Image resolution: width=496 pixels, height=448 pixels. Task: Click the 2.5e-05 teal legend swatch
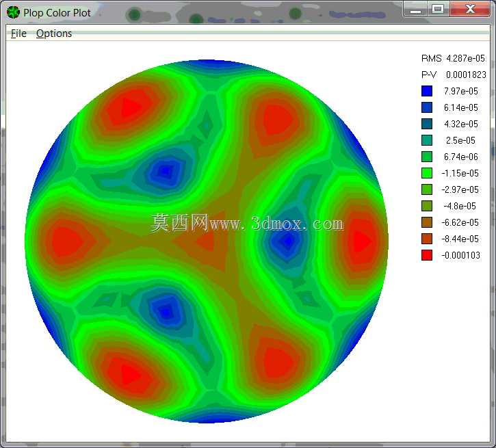(x=427, y=140)
